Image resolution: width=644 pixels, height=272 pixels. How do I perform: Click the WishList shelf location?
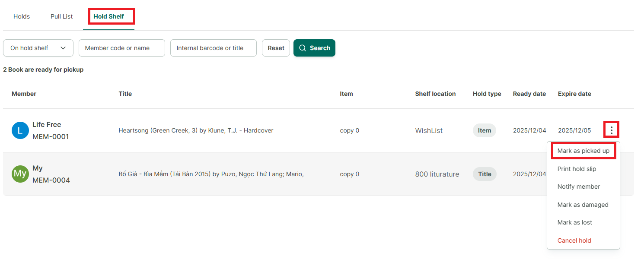(429, 130)
